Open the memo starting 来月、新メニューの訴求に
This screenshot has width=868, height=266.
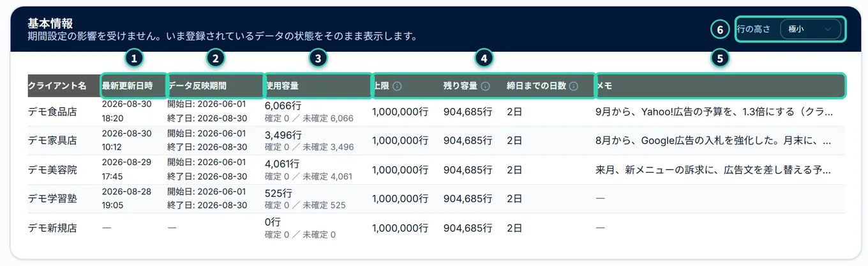click(x=714, y=170)
